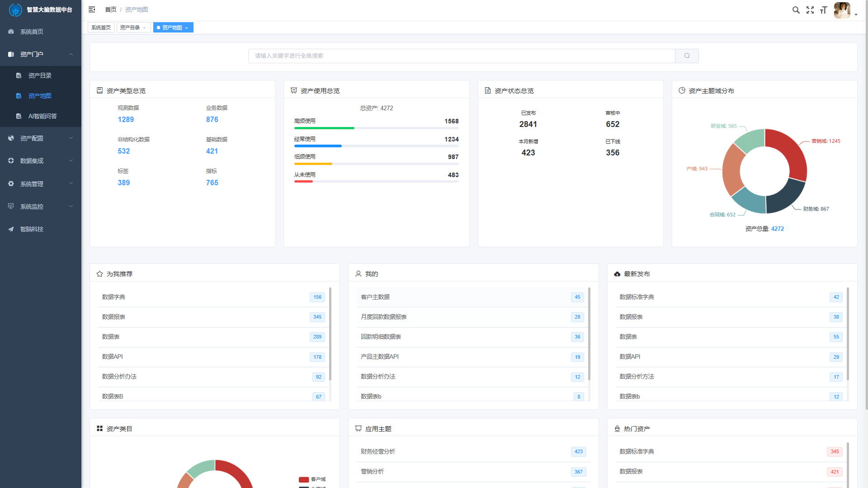Viewport: 868px width, 488px height.
Task: Click the AI智能问答 sidebar item icon
Action: (19, 116)
